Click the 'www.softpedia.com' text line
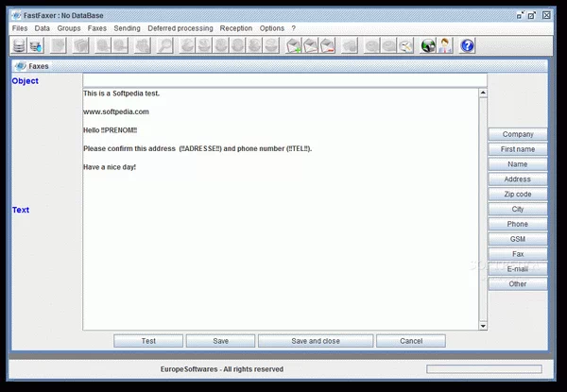Image resolution: width=567 pixels, height=392 pixels. click(x=116, y=112)
